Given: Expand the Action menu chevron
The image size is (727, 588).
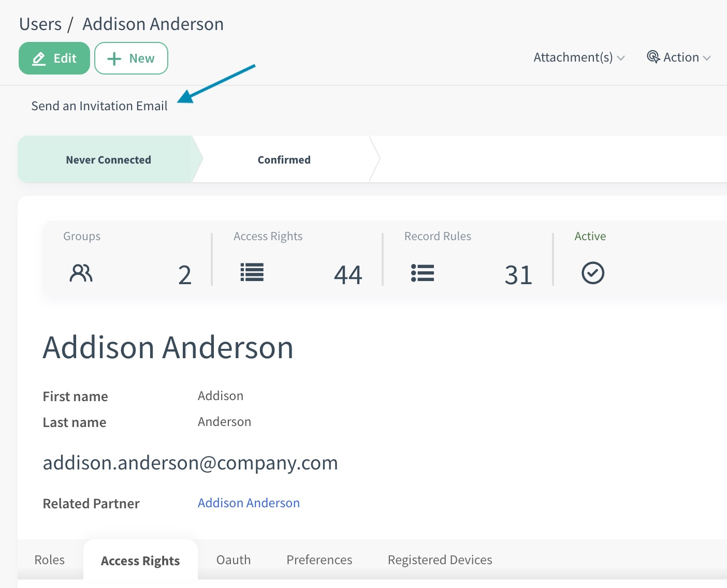Looking at the screenshot, I should point(707,58).
